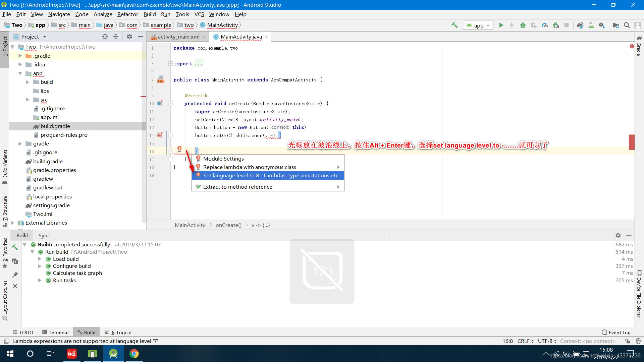The image size is (644, 362).
Task: Toggle the Device File Explorer panel
Action: (x=639, y=294)
